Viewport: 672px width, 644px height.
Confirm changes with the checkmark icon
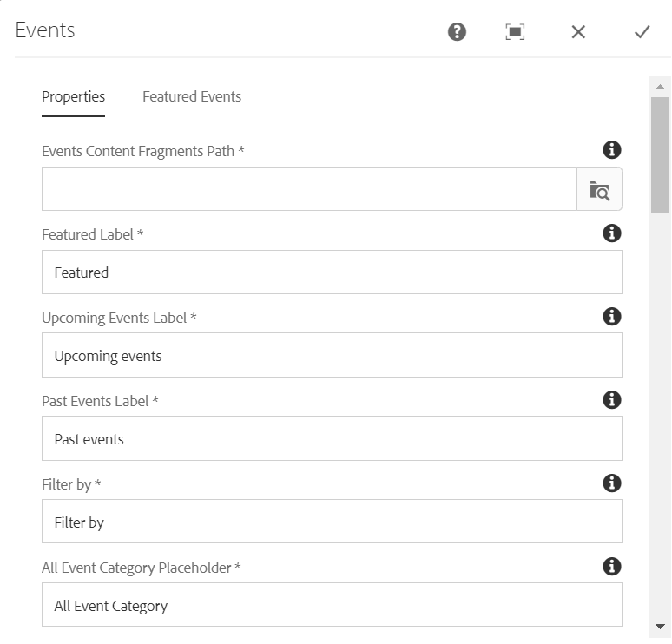(642, 32)
